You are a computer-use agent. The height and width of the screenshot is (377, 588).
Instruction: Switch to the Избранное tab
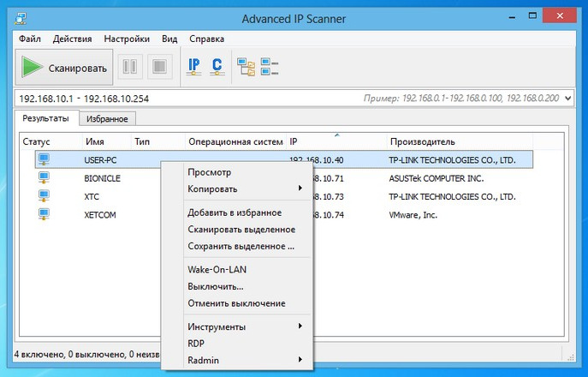point(107,119)
